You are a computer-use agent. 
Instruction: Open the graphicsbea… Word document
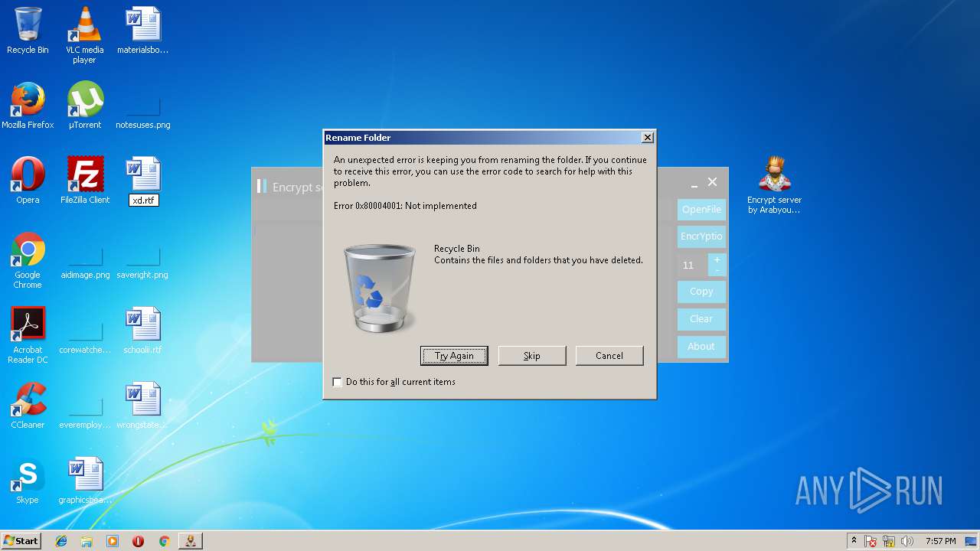(x=85, y=481)
